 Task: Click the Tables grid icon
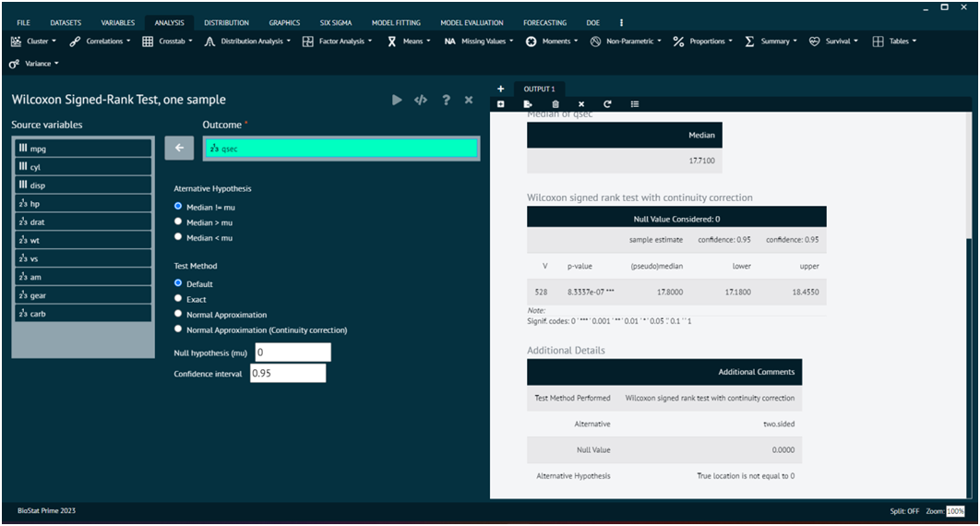pyautogui.click(x=878, y=42)
